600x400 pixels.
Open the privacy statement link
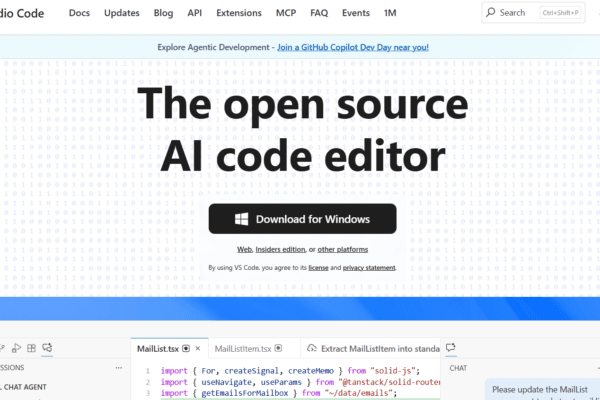pyautogui.click(x=369, y=268)
